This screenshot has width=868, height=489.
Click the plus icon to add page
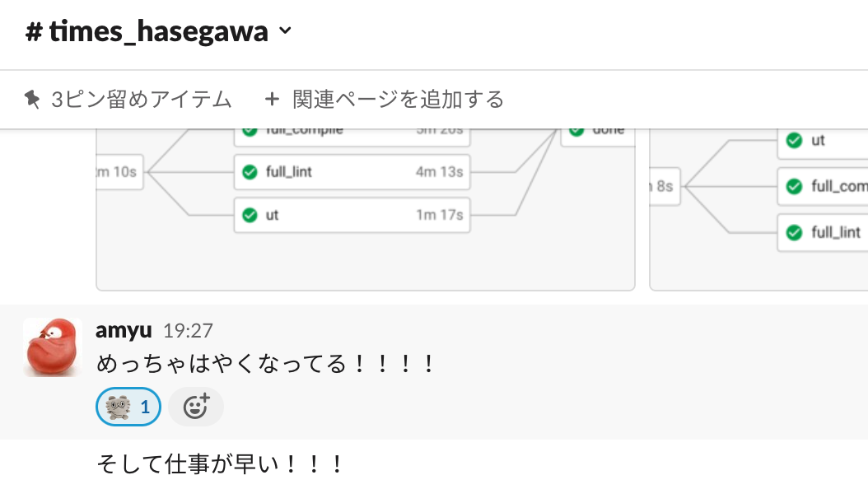pyautogui.click(x=272, y=100)
